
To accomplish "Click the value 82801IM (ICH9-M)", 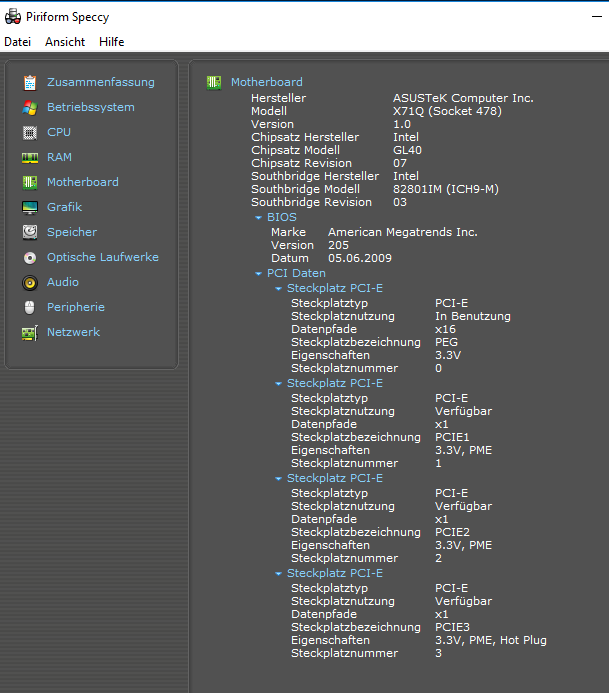I will tap(445, 189).
